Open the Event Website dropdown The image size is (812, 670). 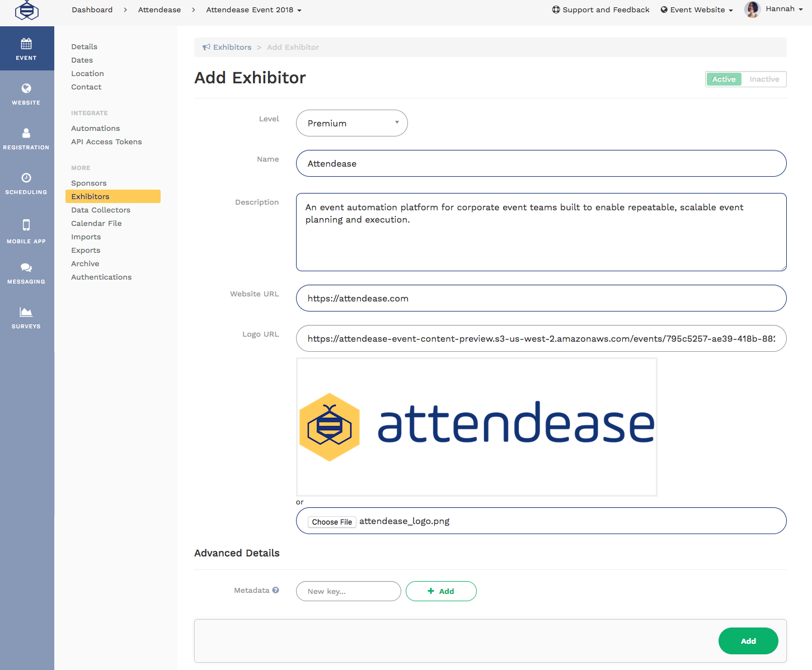pyautogui.click(x=696, y=10)
